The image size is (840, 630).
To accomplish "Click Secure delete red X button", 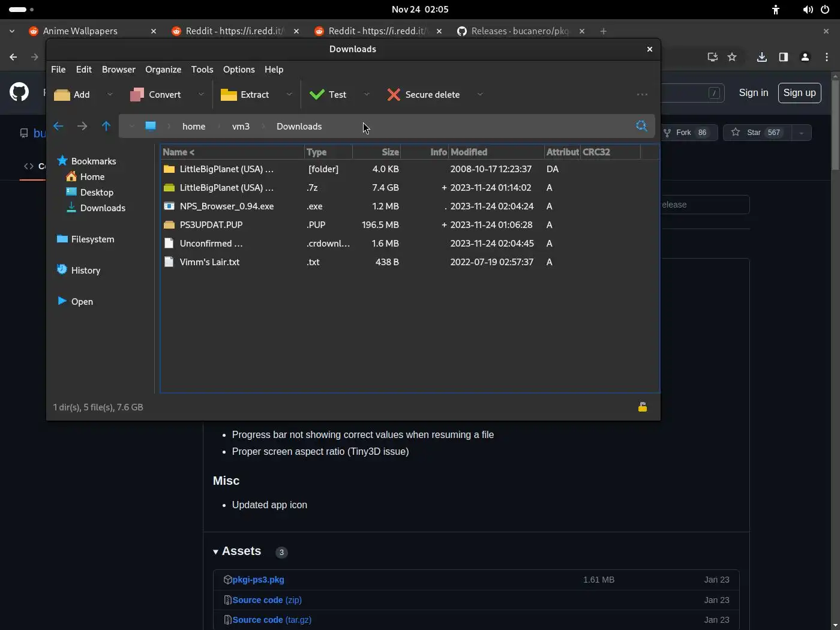I will [424, 95].
